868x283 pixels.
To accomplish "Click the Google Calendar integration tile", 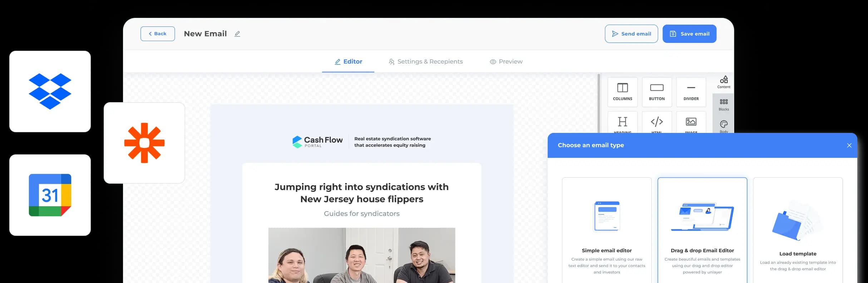I will 50,195.
